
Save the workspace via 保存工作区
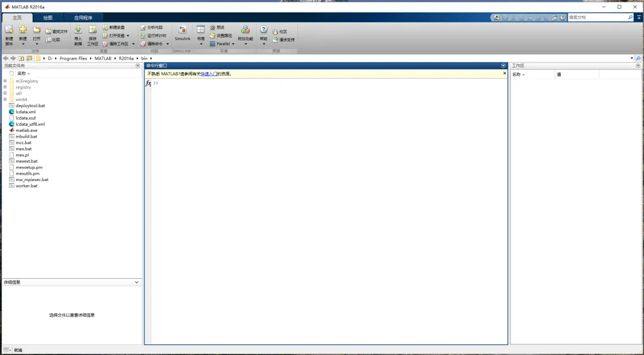tap(92, 35)
